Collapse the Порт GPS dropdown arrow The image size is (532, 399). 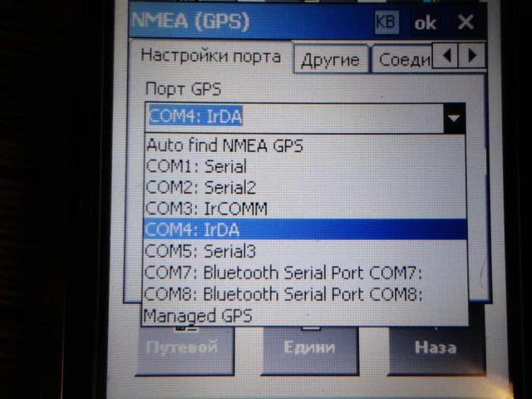coord(454,118)
